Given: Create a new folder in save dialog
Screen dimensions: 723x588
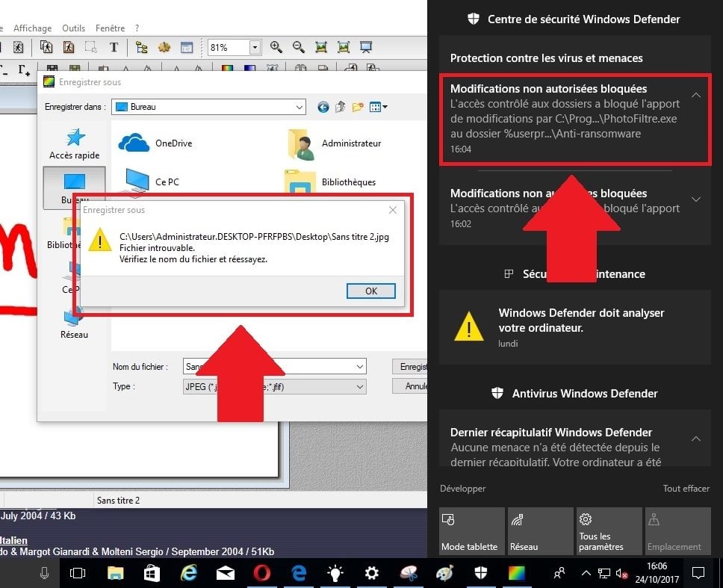Looking at the screenshot, I should click(x=358, y=107).
